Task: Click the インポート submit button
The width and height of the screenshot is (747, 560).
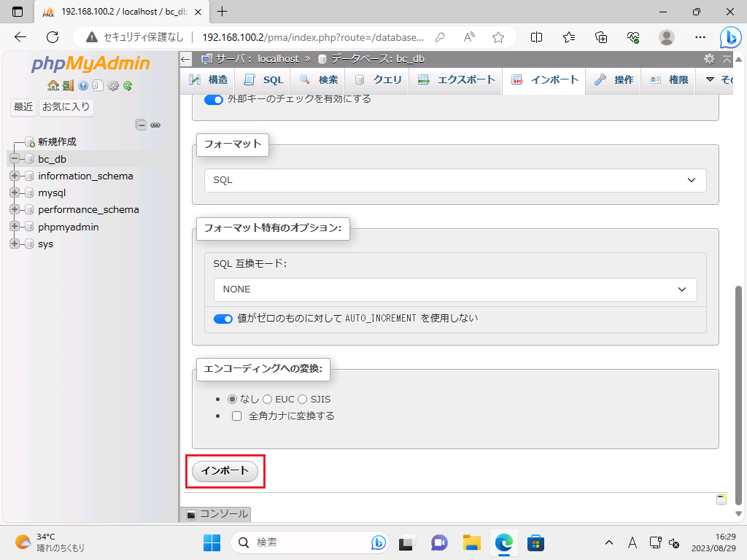Action: tap(225, 471)
